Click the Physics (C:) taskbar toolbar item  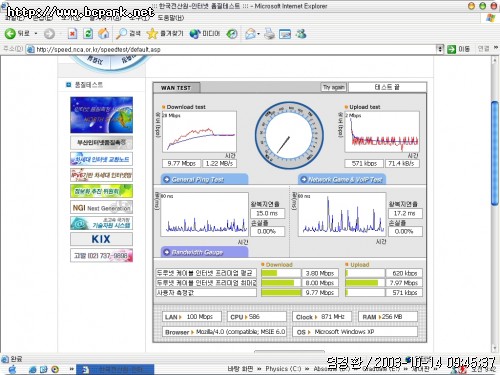tap(283, 369)
